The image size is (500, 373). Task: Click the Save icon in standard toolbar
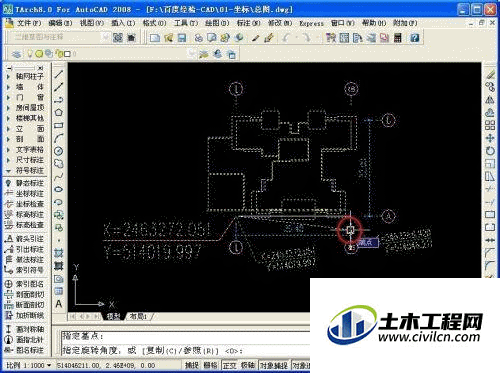point(182,38)
